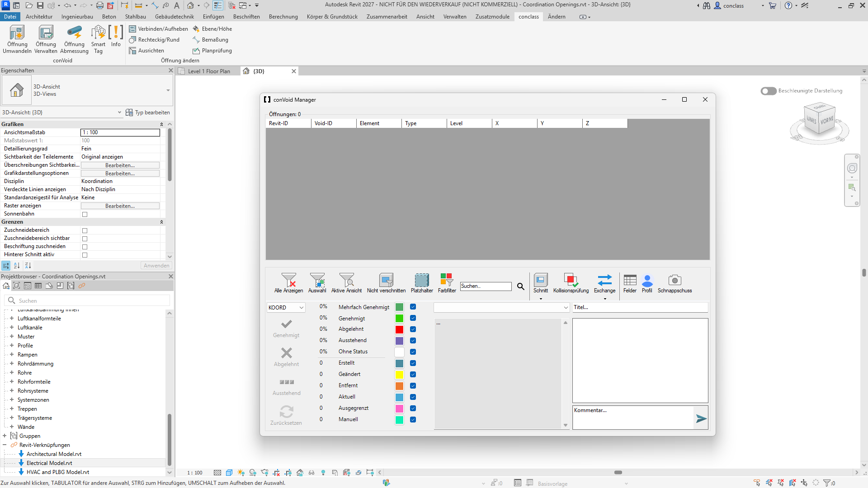Expand the Wände tree node
This screenshot has height=488, width=868.
coord(12,427)
